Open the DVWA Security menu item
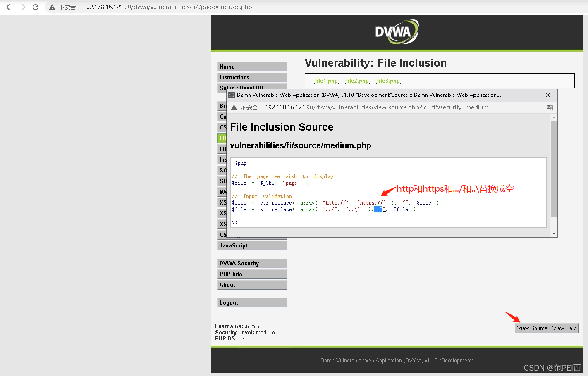Screen dimensions: 588x376 click(x=252, y=263)
